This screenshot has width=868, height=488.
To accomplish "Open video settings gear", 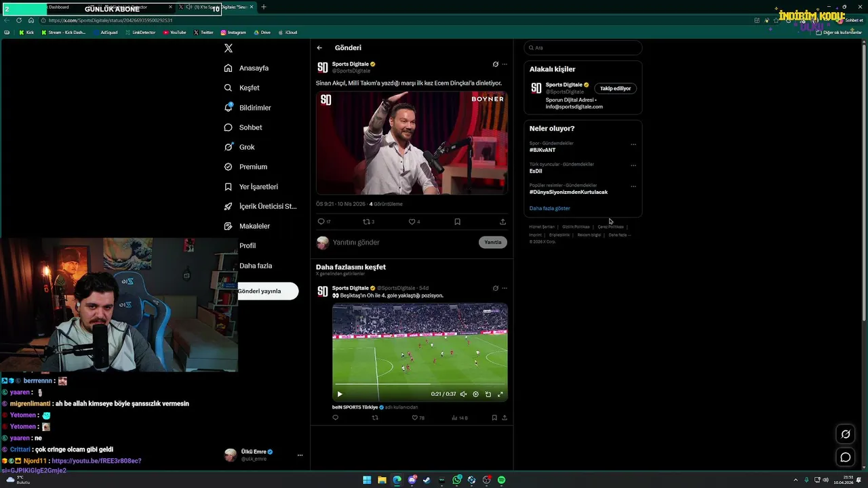I will click(x=475, y=394).
